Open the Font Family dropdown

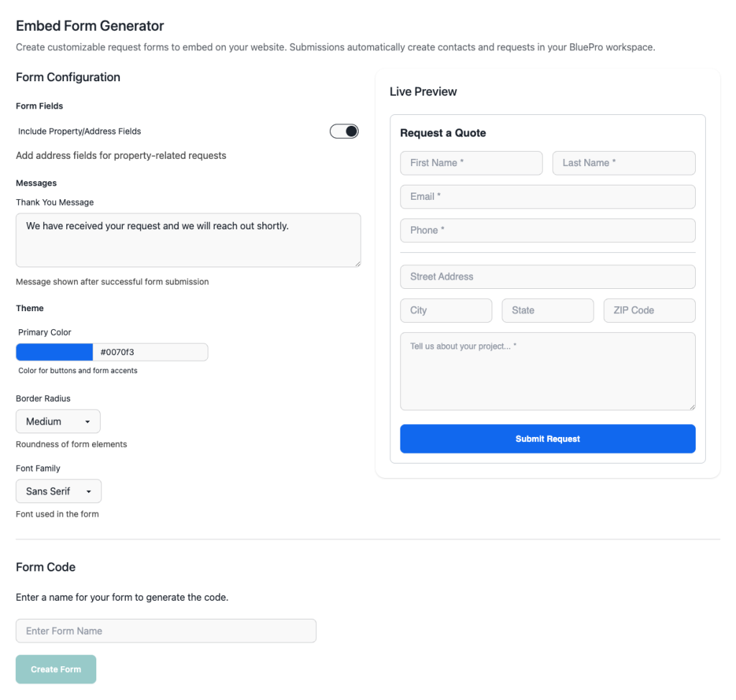59,492
